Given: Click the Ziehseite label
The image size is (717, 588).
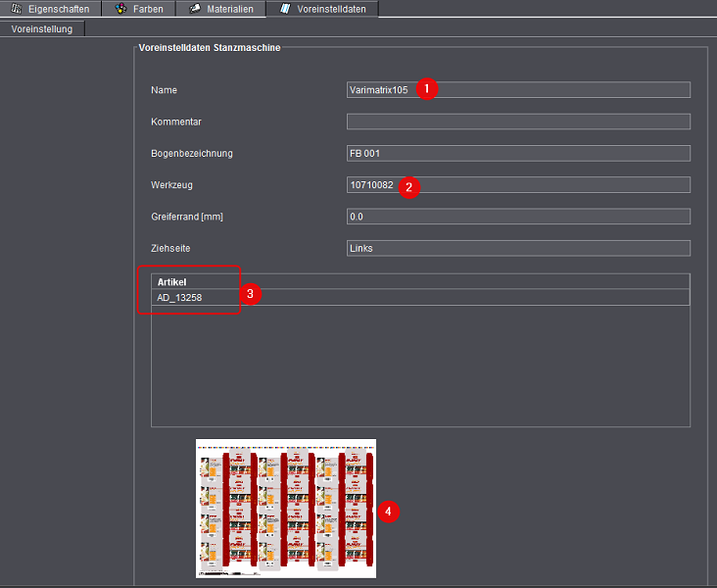Looking at the screenshot, I should click(x=170, y=248).
